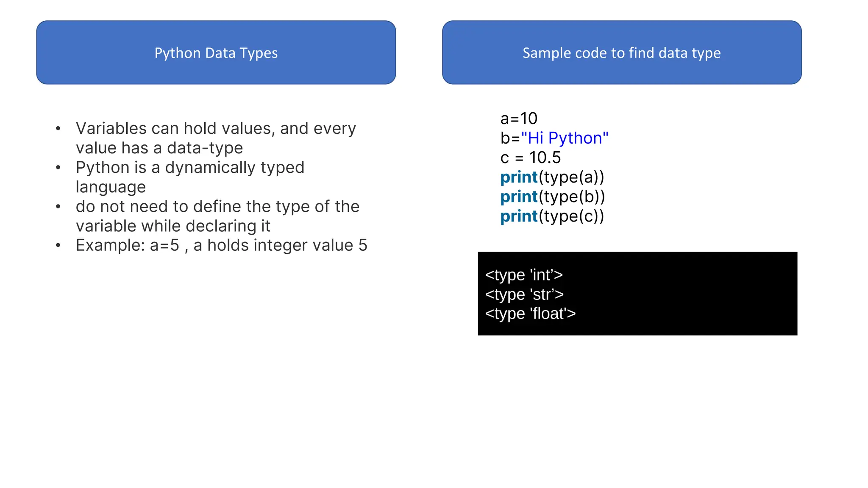This screenshot has width=868, height=488.
Task: Click the code line "a=10"
Action: pyautogui.click(x=519, y=119)
